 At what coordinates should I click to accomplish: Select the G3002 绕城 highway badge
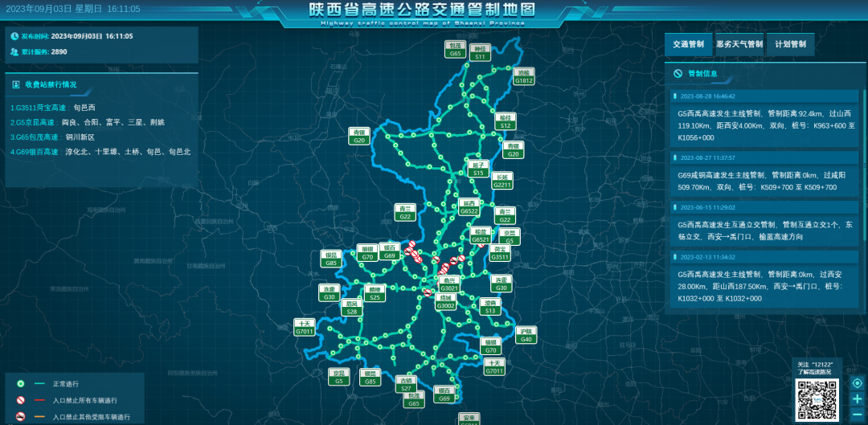[x=446, y=301]
